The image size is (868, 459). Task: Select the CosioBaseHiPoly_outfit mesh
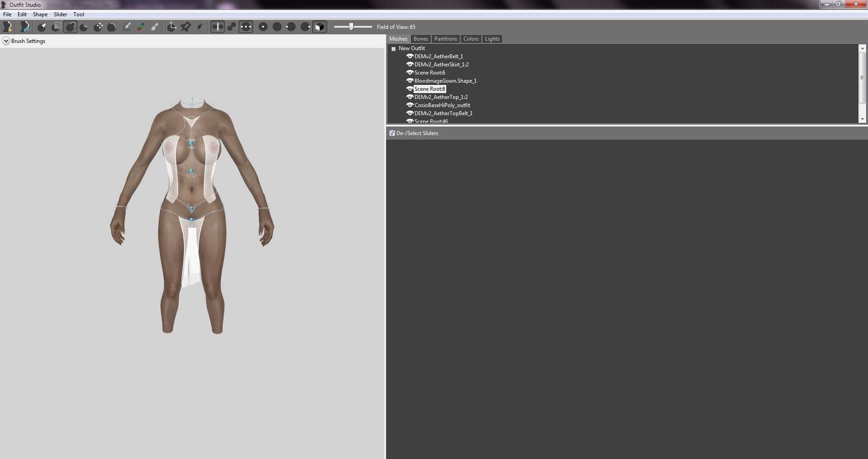tap(442, 105)
